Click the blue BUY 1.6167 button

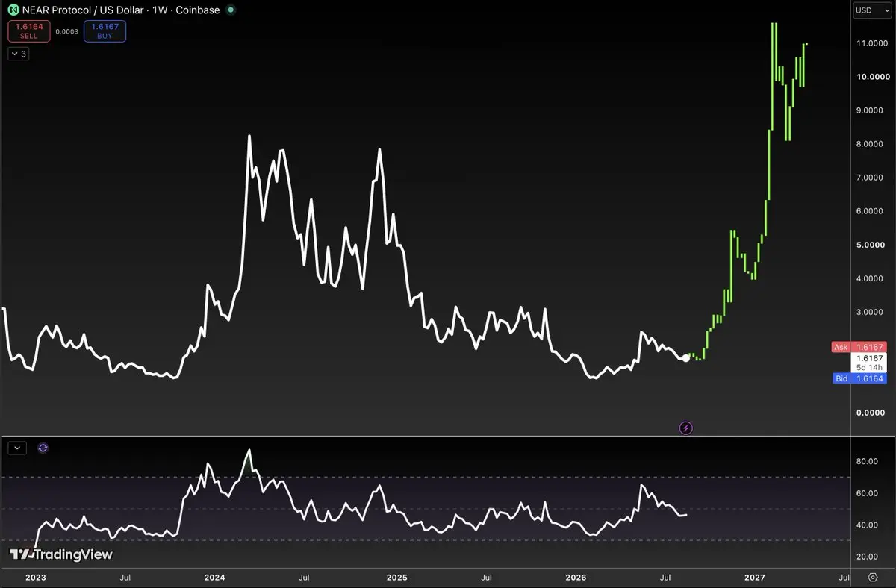tap(105, 31)
